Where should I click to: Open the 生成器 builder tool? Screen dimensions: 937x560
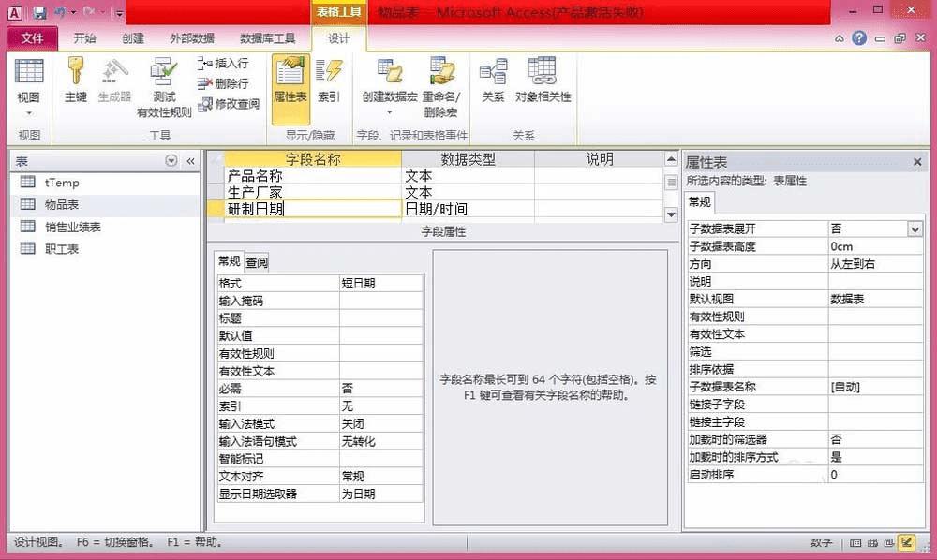pyautogui.click(x=114, y=80)
